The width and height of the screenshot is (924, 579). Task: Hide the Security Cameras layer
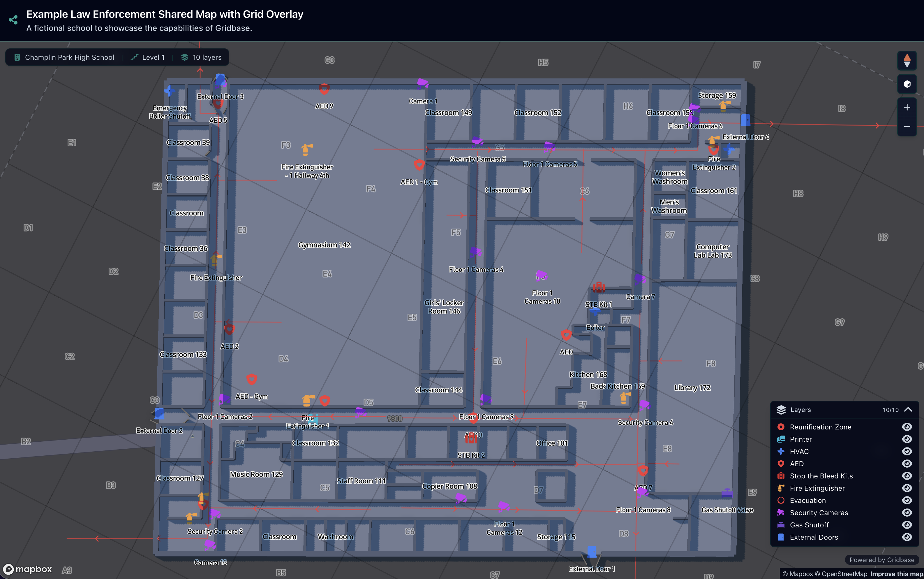[x=907, y=512]
